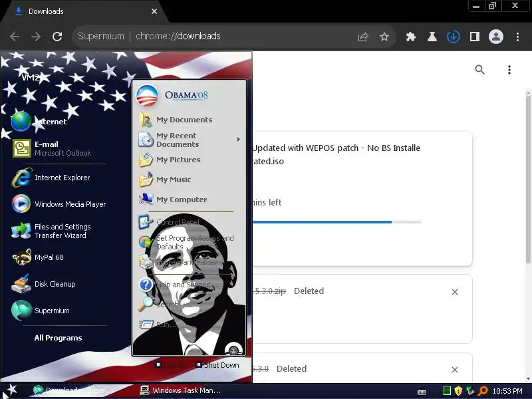Launch Windows Media Player
Viewport: 532px width, 399px height.
(x=59, y=204)
